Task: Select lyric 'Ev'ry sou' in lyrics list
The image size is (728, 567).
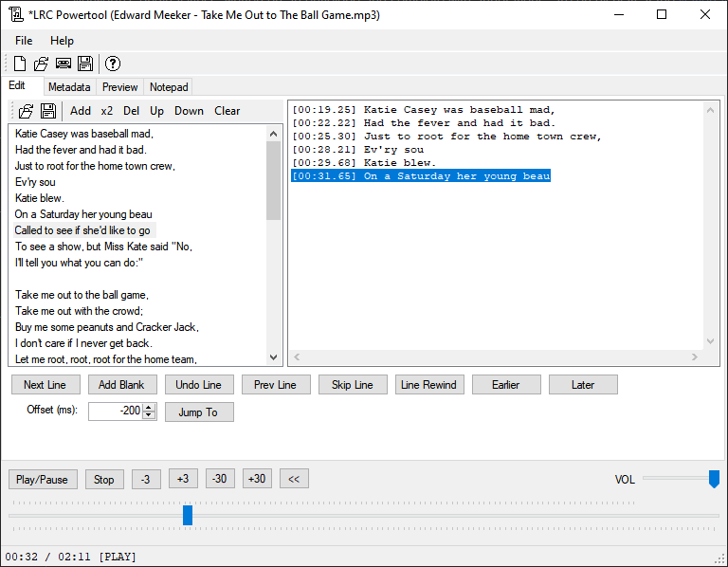Action: 35,182
